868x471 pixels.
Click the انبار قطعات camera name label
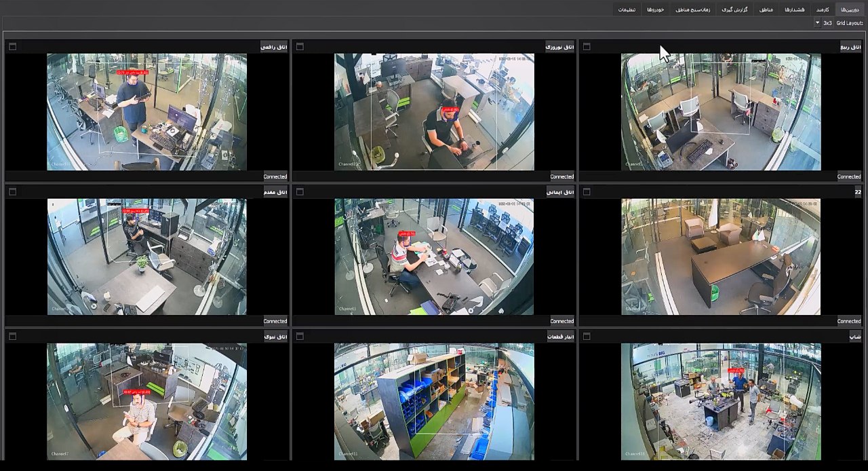click(x=560, y=337)
